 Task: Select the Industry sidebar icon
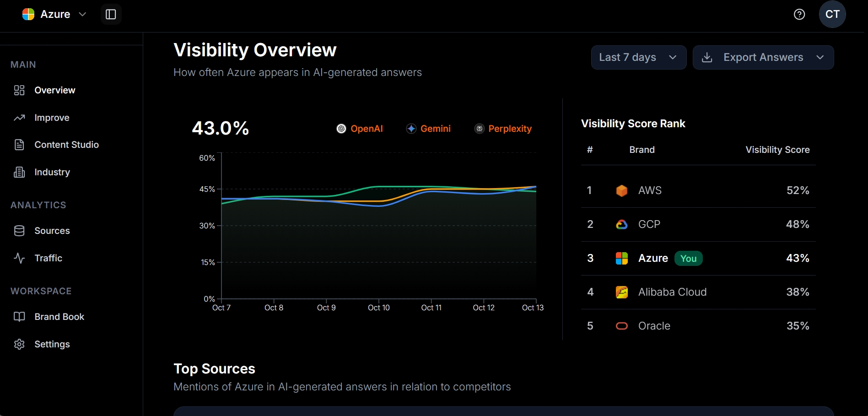[x=19, y=172]
